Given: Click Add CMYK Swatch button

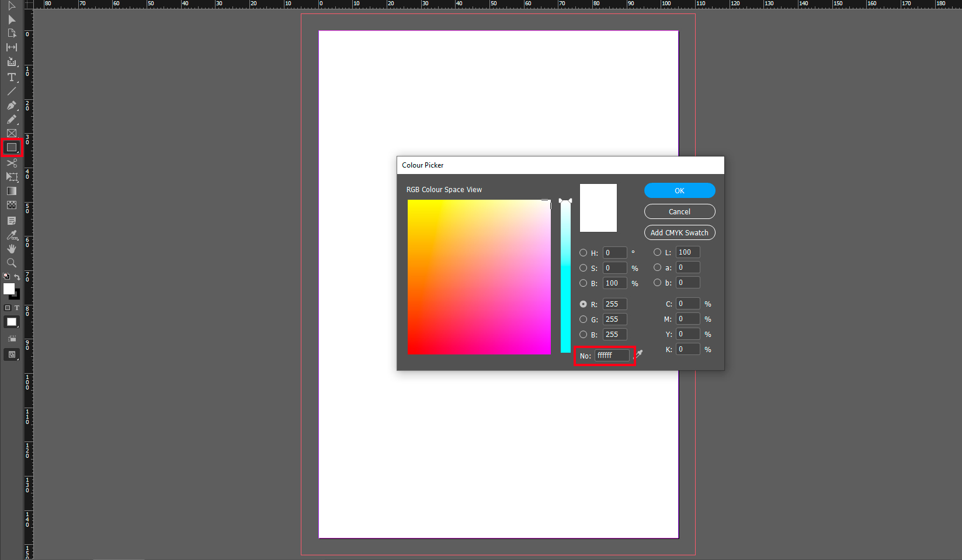Looking at the screenshot, I should pos(679,232).
